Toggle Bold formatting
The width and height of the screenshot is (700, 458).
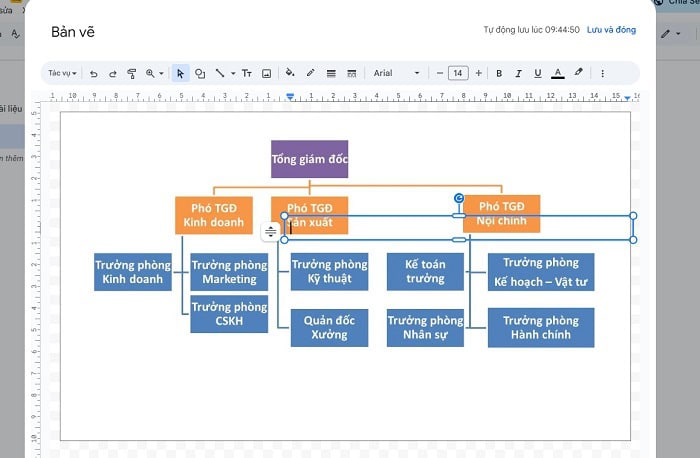[x=499, y=73]
